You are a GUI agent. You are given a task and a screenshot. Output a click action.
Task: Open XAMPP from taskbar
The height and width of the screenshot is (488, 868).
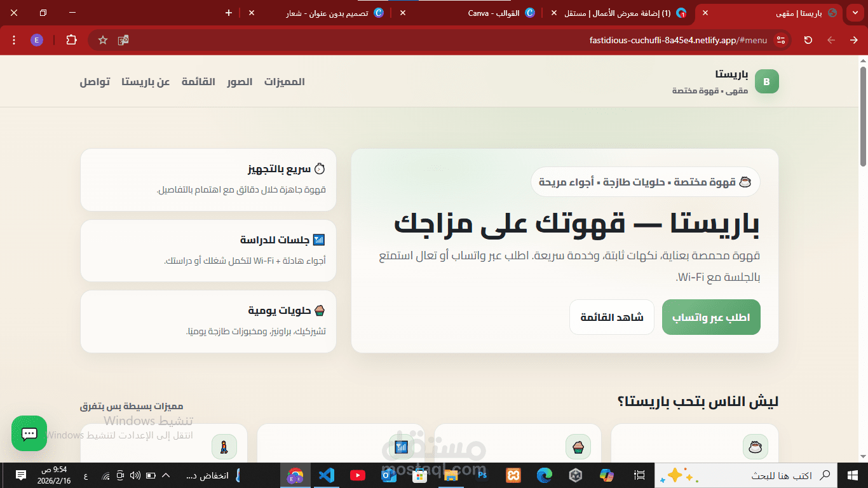click(x=513, y=475)
